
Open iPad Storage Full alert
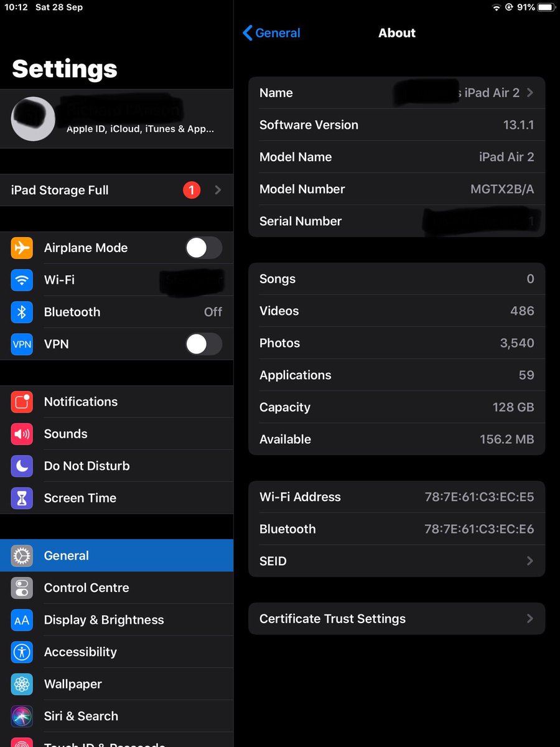point(116,190)
